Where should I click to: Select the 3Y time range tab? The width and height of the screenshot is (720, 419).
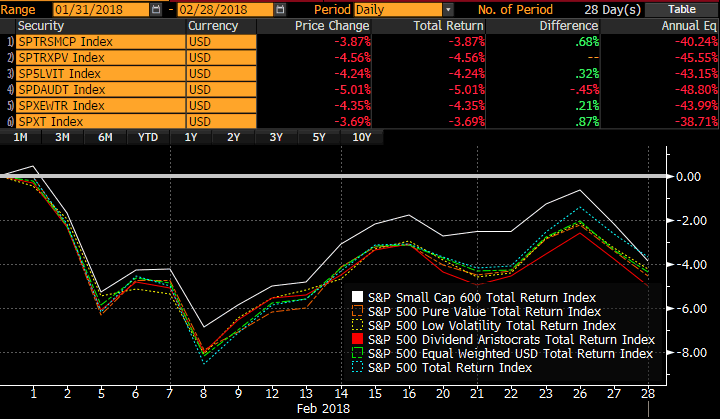pyautogui.click(x=276, y=137)
